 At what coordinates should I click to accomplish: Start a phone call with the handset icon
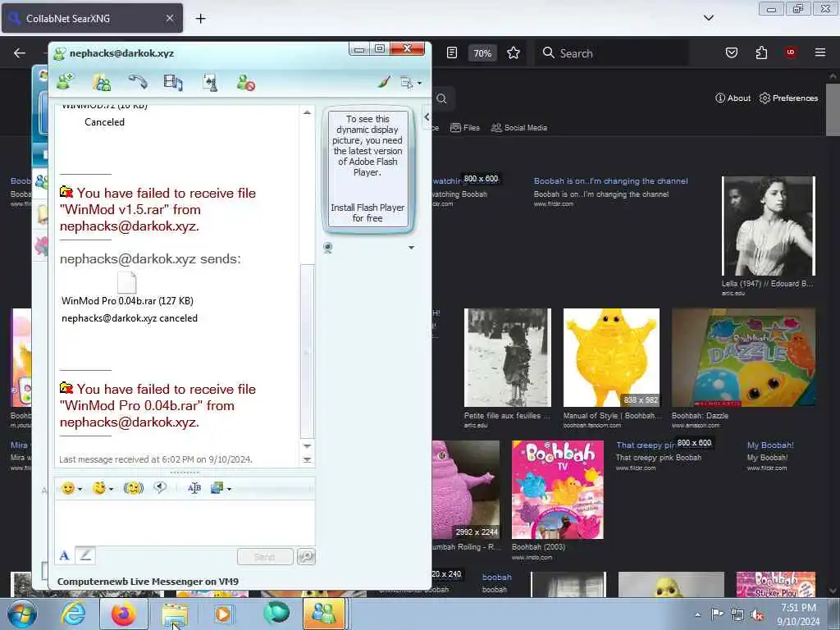[138, 82]
